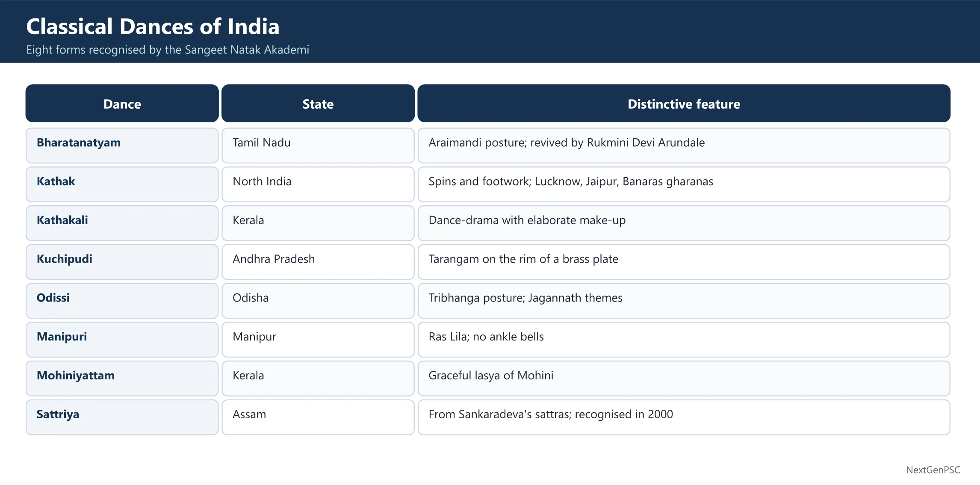Click the Araimandi posture feature cell

[684, 145]
